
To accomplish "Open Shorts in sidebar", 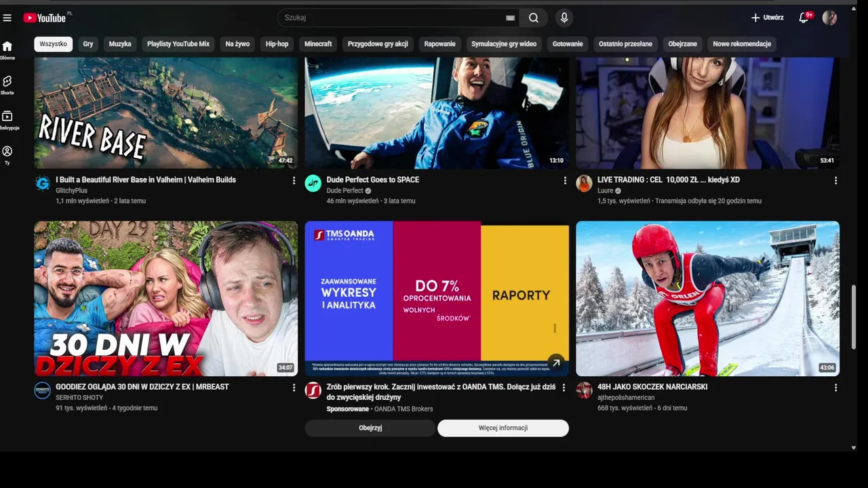I will coord(7,85).
